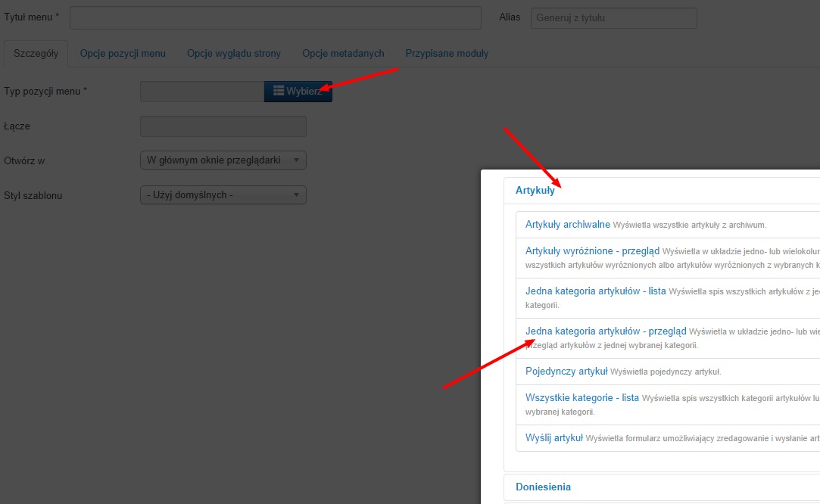Open the Opcje pozycji menu tab
This screenshot has width=820, height=504.
click(x=123, y=54)
